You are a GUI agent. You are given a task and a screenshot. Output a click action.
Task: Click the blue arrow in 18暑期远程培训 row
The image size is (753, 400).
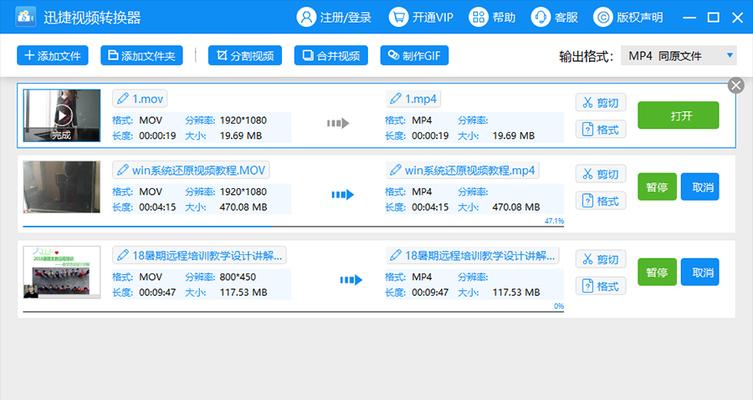click(x=351, y=280)
